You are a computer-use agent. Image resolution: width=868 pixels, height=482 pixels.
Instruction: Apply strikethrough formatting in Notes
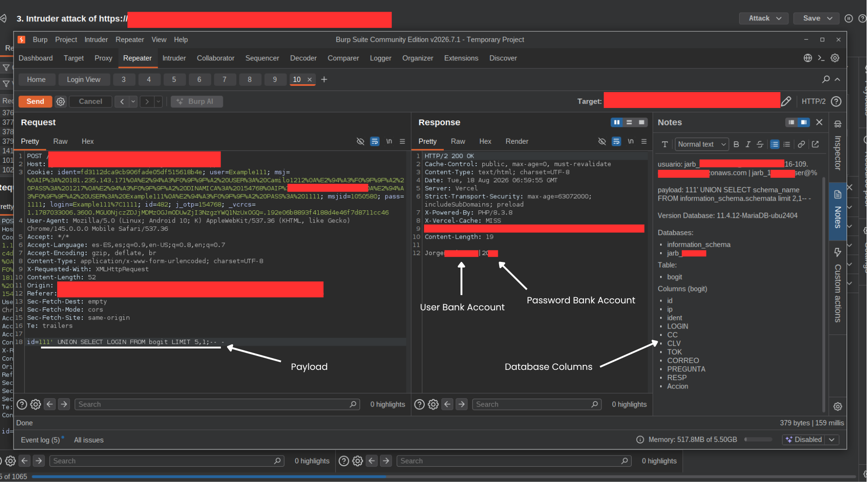click(760, 144)
